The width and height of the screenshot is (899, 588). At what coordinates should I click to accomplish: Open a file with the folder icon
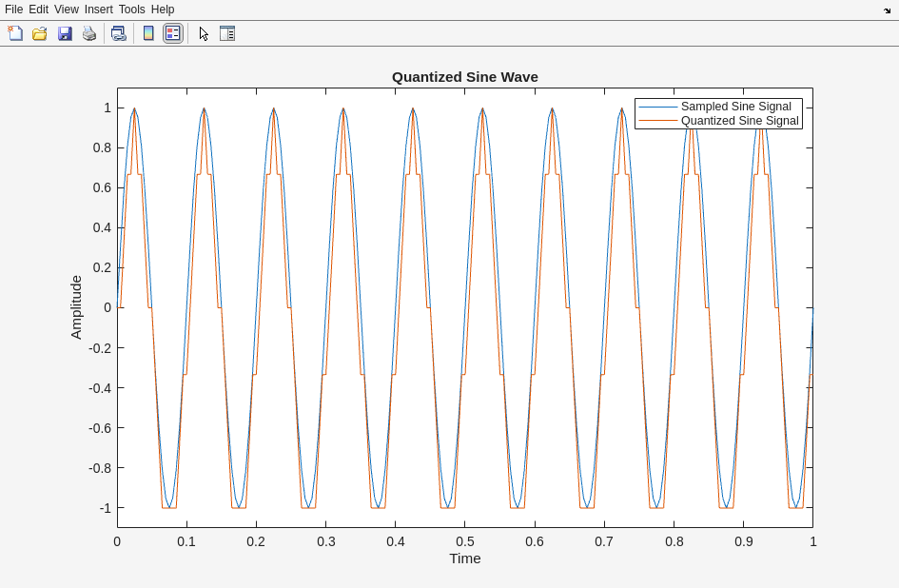40,33
